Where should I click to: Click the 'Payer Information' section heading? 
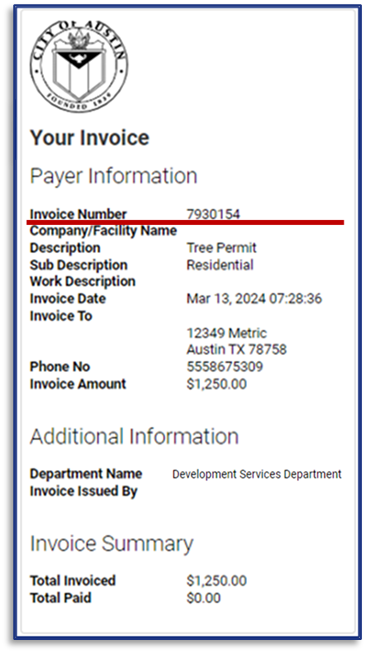tap(113, 177)
